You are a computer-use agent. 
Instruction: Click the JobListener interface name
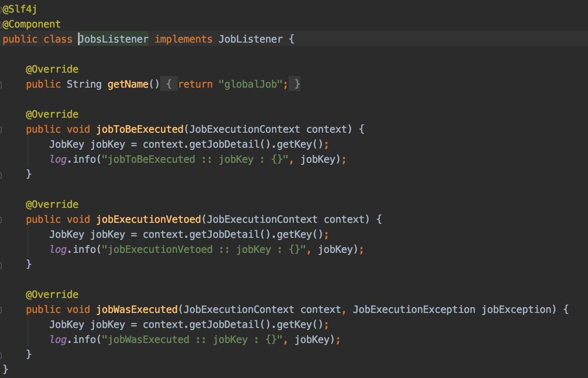[250, 39]
